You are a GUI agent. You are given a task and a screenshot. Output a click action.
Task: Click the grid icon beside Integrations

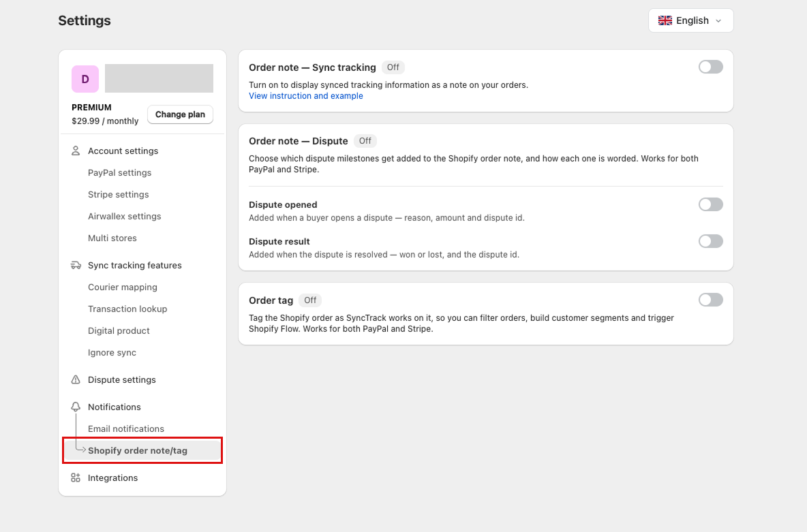pyautogui.click(x=76, y=478)
